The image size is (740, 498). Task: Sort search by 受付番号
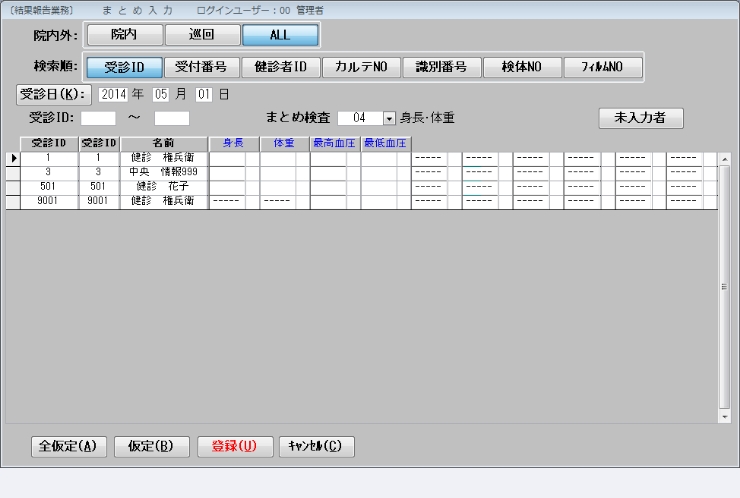201,67
